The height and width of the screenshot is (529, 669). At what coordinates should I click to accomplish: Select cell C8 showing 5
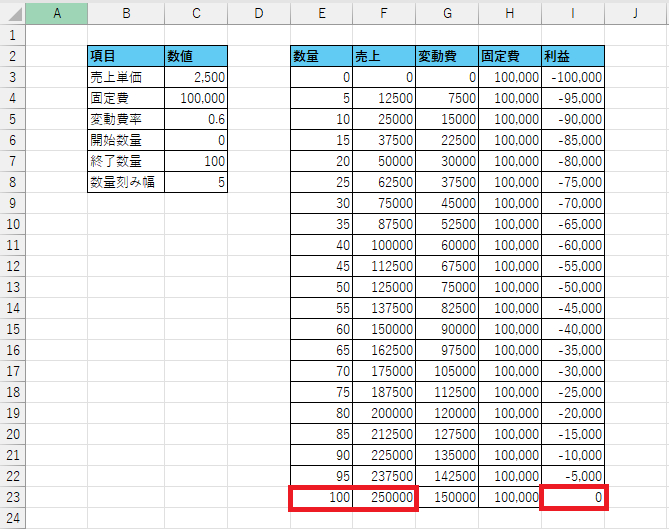click(x=196, y=182)
